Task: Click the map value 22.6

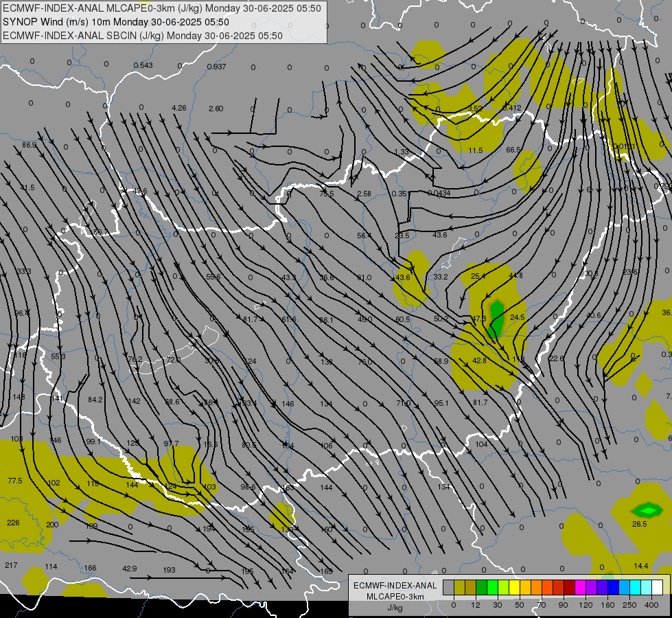Action: (x=556, y=358)
